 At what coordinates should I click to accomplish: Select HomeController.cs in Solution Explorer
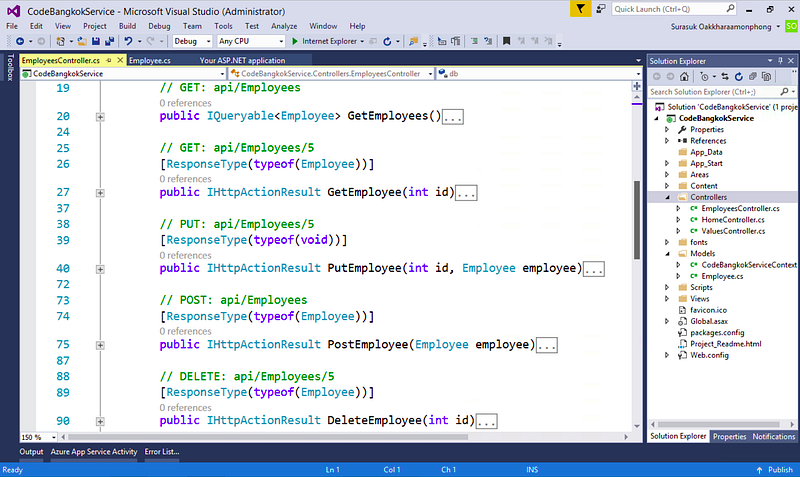(733, 220)
